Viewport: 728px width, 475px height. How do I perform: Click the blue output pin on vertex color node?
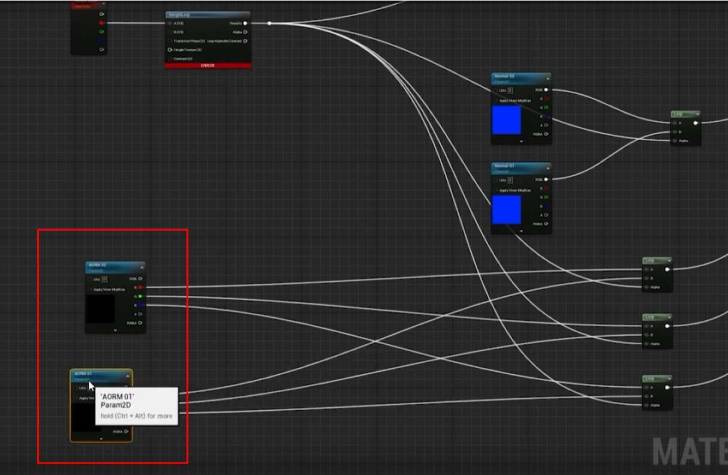[x=102, y=40]
